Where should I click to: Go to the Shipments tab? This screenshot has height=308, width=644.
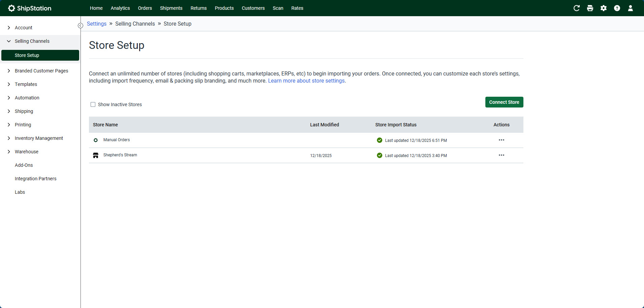[x=171, y=8]
